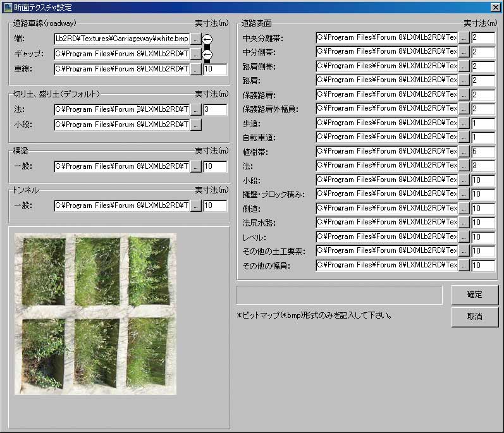Click 歩道 real size field
Screen dimensions: 504x433
[483, 123]
